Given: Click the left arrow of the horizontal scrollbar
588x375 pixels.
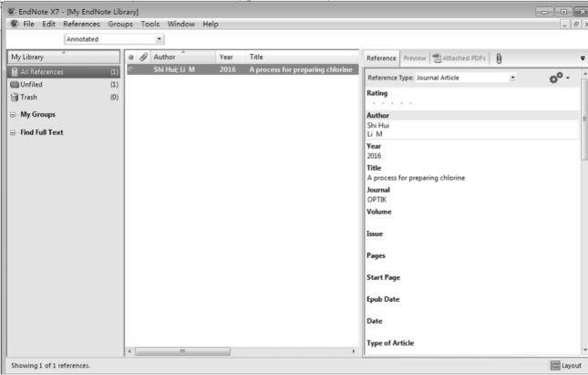Looking at the screenshot, I should pos(129,351).
